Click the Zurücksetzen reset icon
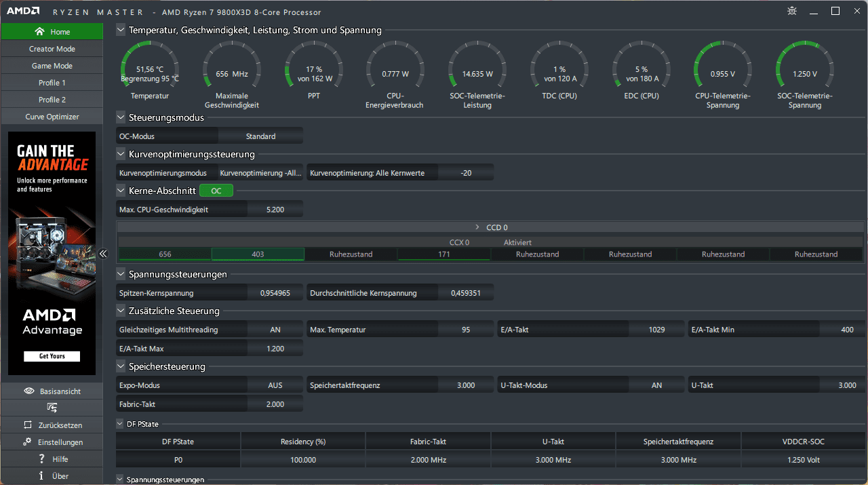This screenshot has width=868, height=485. 28,425
